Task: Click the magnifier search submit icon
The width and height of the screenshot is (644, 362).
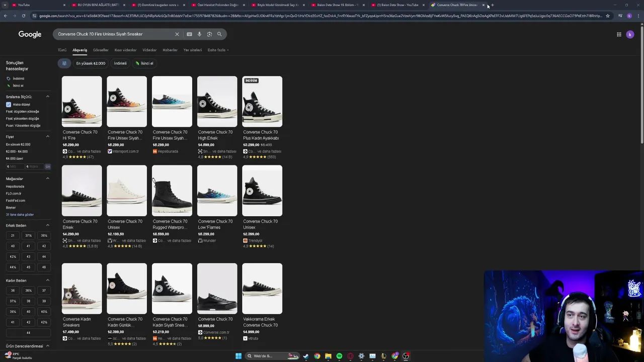Action: click(x=219, y=34)
